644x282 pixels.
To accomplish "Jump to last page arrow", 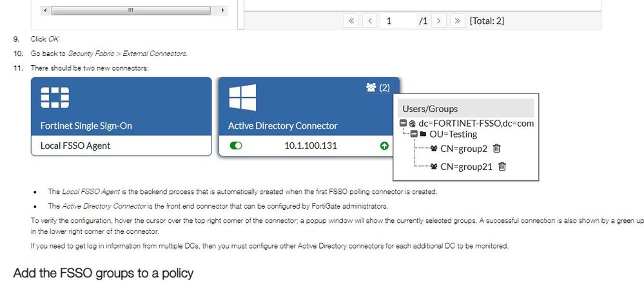I will pos(458,21).
